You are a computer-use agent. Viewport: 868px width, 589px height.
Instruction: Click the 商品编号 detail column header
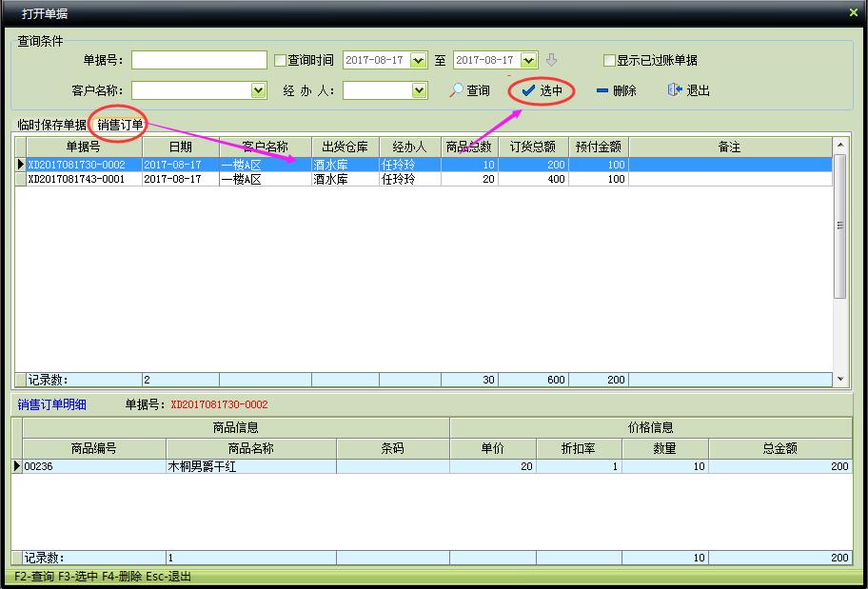94,448
